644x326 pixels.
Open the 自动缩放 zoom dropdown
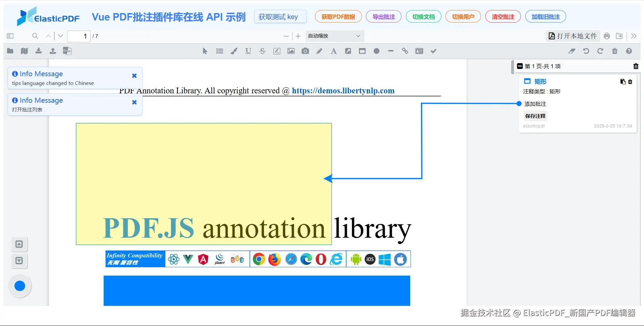tap(334, 36)
